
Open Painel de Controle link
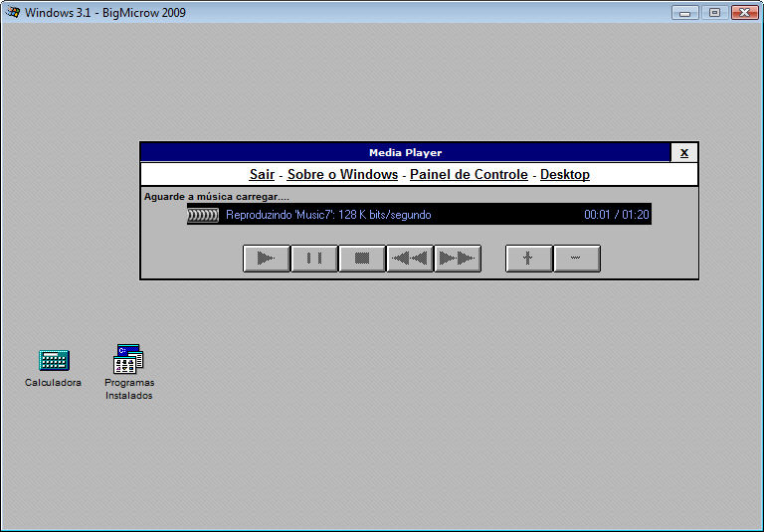(x=469, y=174)
